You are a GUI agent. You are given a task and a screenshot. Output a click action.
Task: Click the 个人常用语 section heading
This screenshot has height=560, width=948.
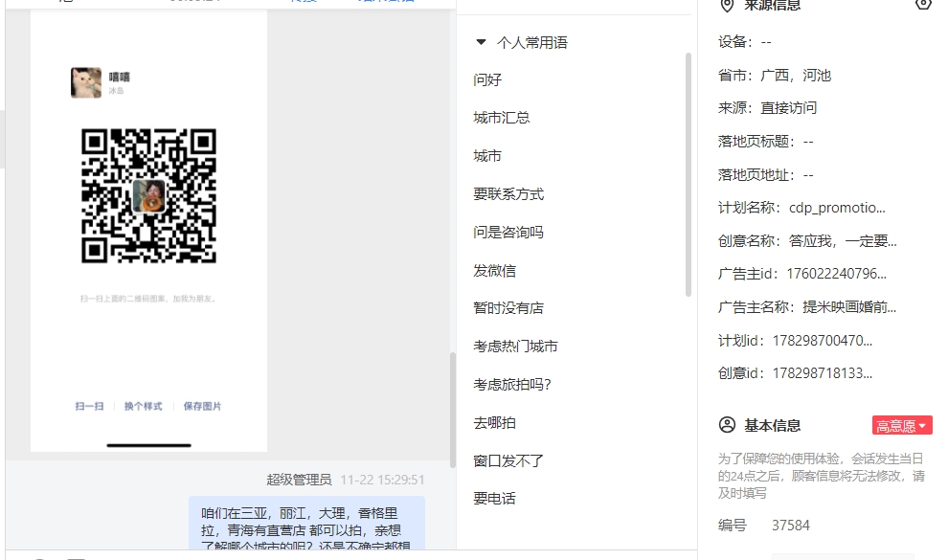532,42
